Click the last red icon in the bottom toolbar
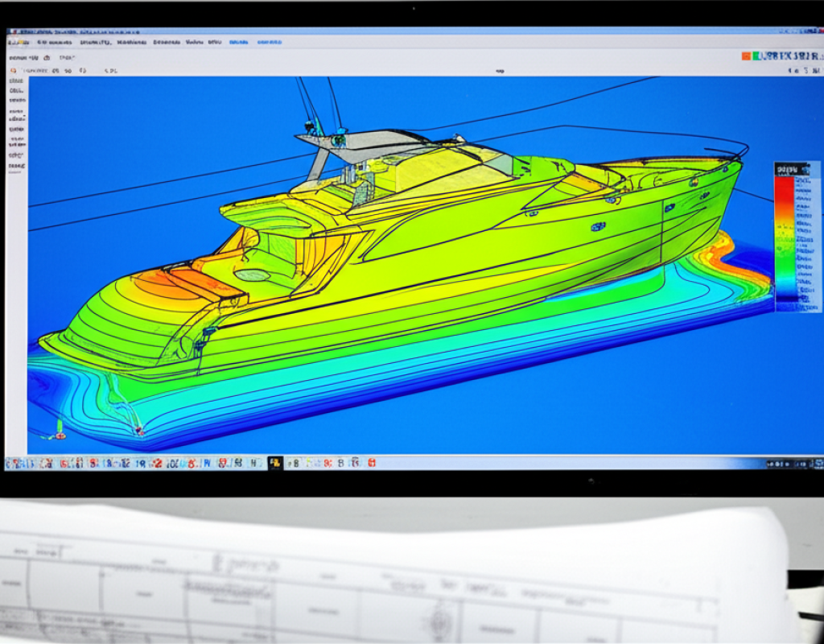Viewport: 824px width, 644px height. click(x=371, y=463)
